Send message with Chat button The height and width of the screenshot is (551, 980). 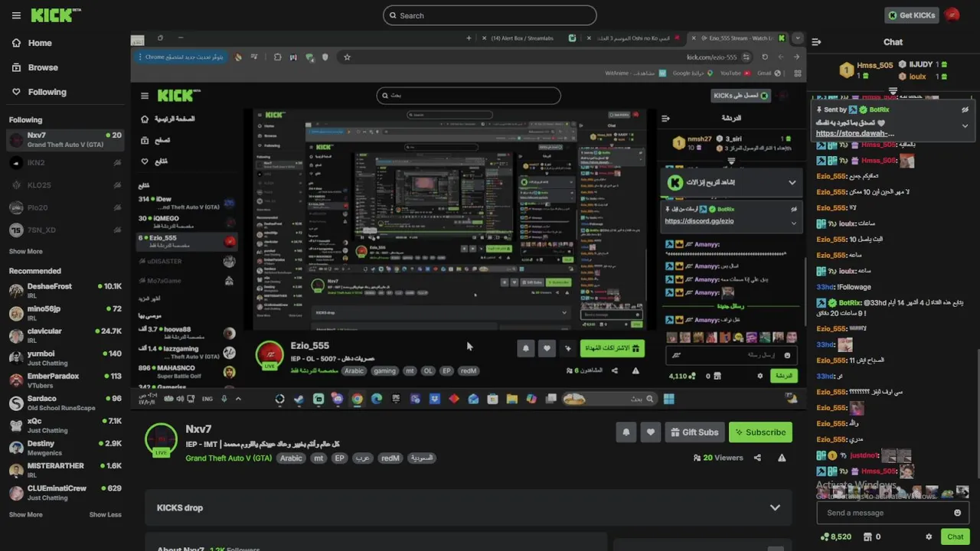point(955,536)
